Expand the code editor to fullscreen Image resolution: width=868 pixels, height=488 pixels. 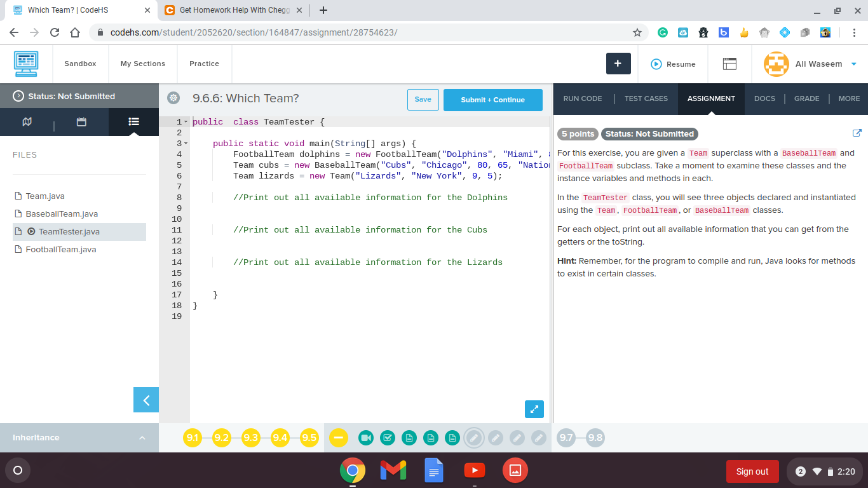click(x=534, y=409)
